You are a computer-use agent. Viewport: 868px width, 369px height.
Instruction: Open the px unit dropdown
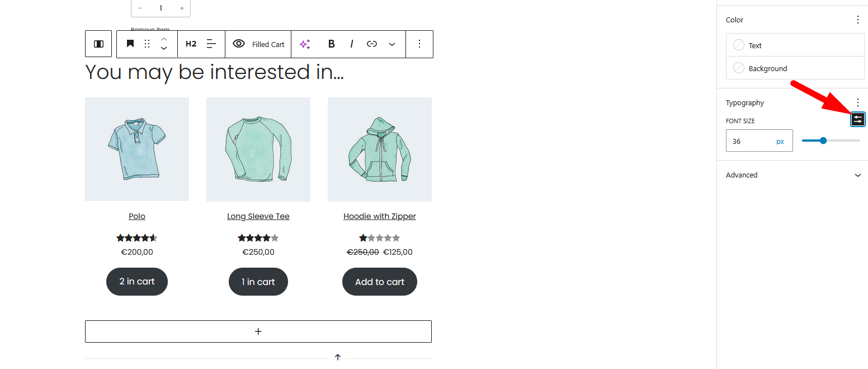click(780, 142)
